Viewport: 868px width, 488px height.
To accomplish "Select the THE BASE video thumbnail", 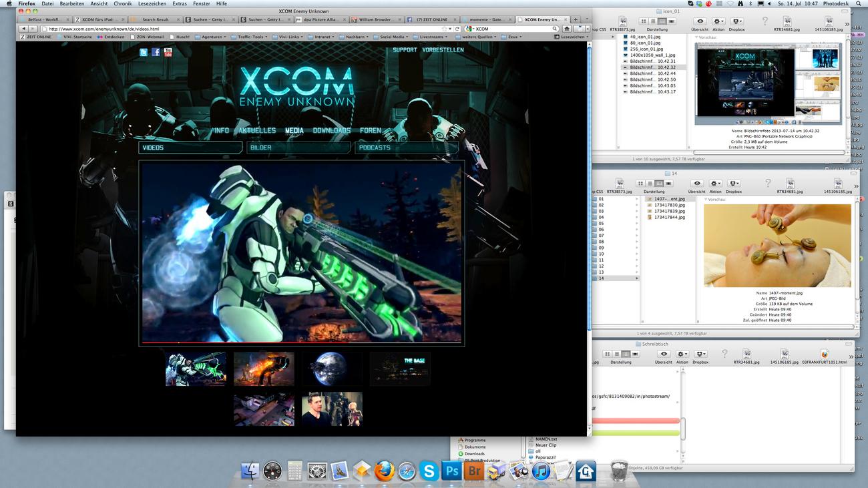I will (400, 369).
